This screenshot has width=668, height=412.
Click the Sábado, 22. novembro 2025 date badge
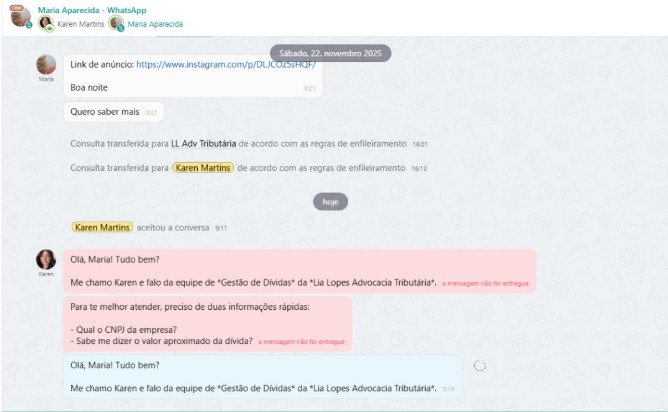click(331, 53)
